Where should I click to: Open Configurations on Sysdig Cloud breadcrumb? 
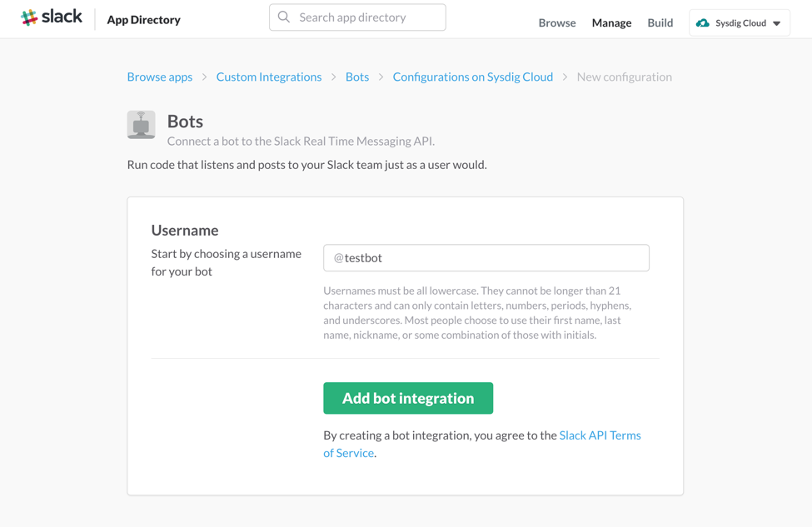click(x=472, y=77)
